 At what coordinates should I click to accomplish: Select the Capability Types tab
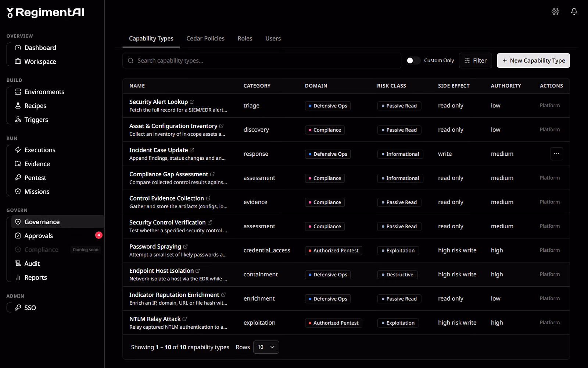pyautogui.click(x=151, y=38)
